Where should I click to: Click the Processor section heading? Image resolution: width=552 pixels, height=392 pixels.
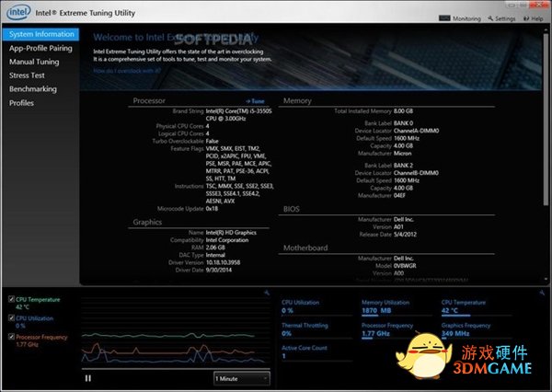click(x=149, y=100)
